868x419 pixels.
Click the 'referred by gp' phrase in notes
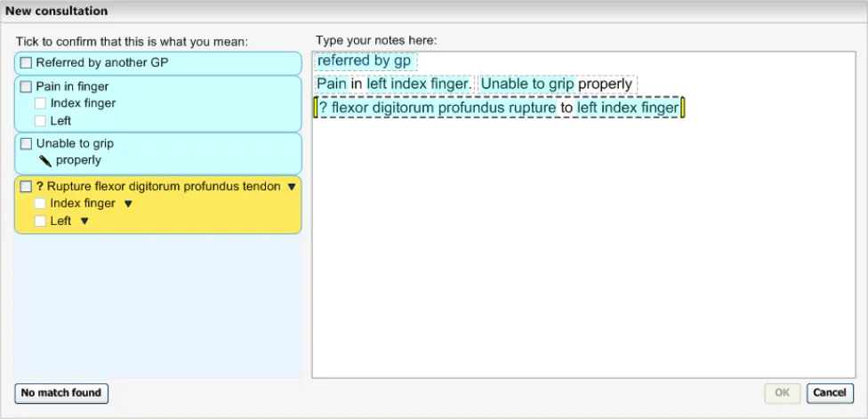click(364, 61)
